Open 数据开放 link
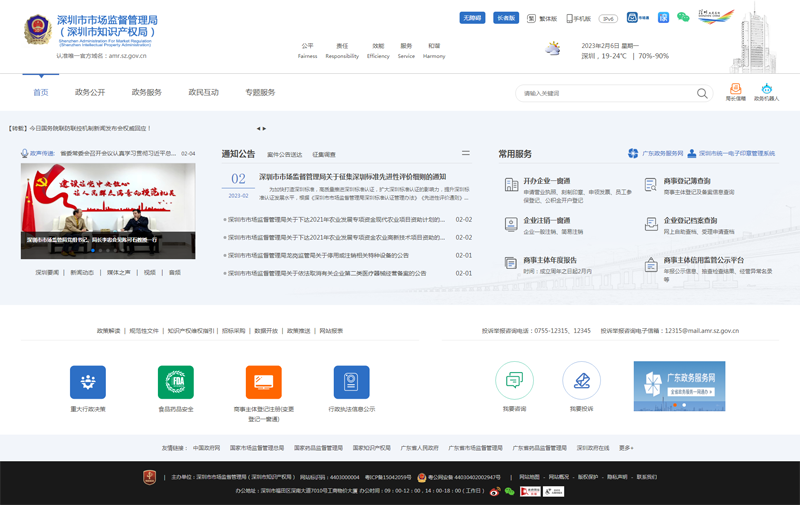This screenshot has height=505, width=800. 266,331
